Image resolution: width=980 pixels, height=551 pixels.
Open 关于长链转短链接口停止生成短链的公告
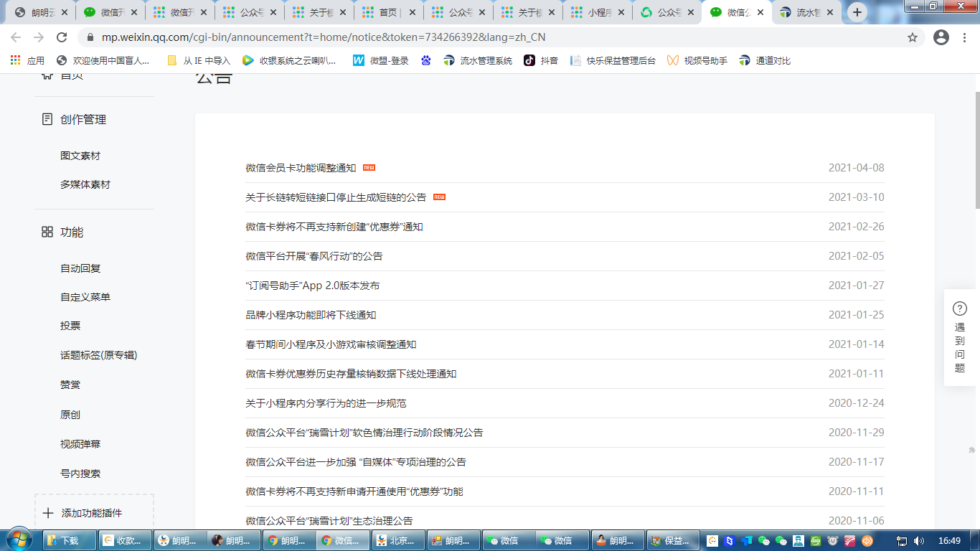pyautogui.click(x=336, y=197)
